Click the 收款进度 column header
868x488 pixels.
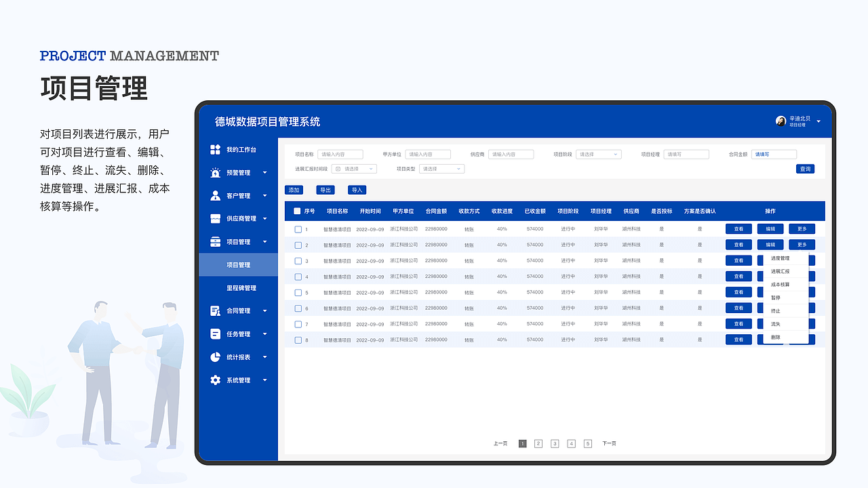pos(502,211)
